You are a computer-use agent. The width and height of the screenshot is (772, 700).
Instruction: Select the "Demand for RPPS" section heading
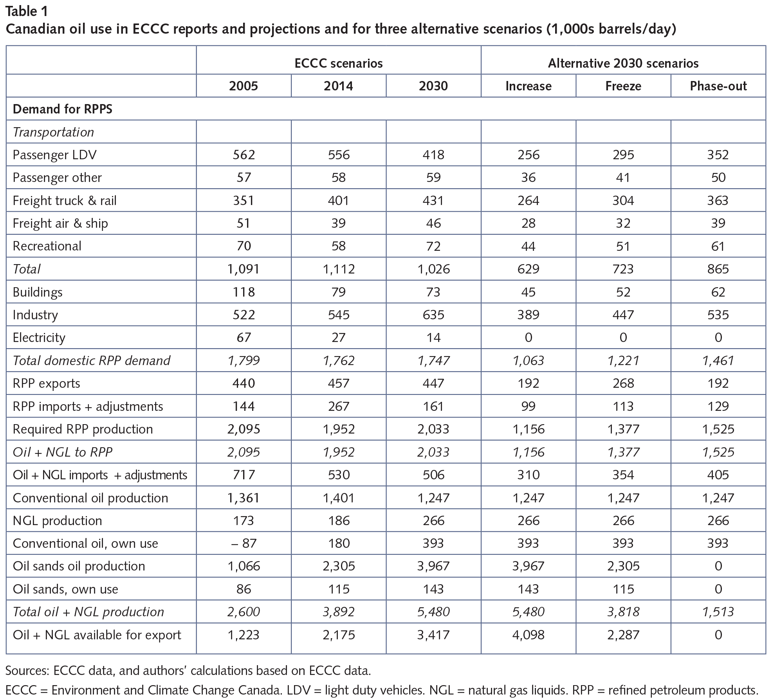pos(63,109)
